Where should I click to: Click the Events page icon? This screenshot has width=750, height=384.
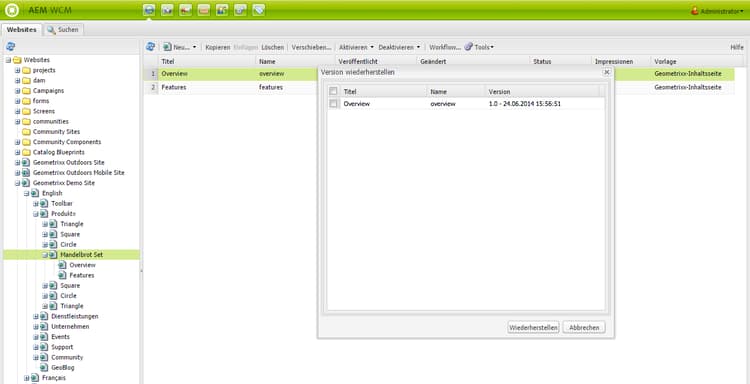[x=44, y=337]
